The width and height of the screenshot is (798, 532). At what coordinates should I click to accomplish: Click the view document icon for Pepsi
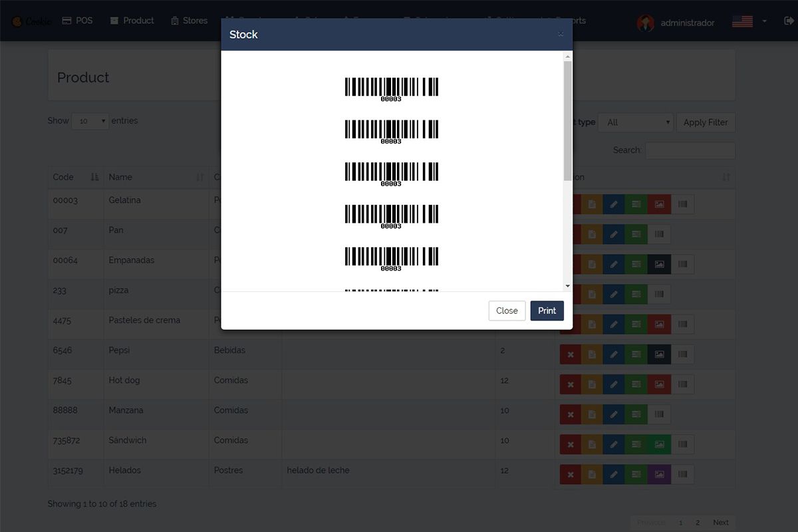click(592, 354)
